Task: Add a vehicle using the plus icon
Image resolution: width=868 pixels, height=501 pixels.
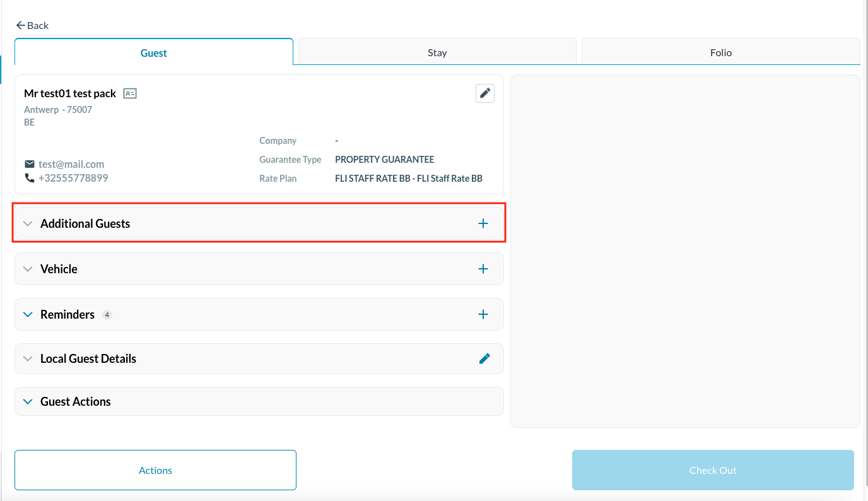Action: (483, 269)
